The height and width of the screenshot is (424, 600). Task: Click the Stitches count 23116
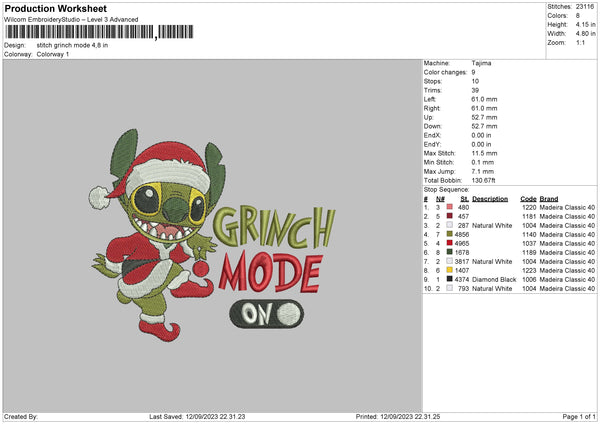tap(585, 7)
